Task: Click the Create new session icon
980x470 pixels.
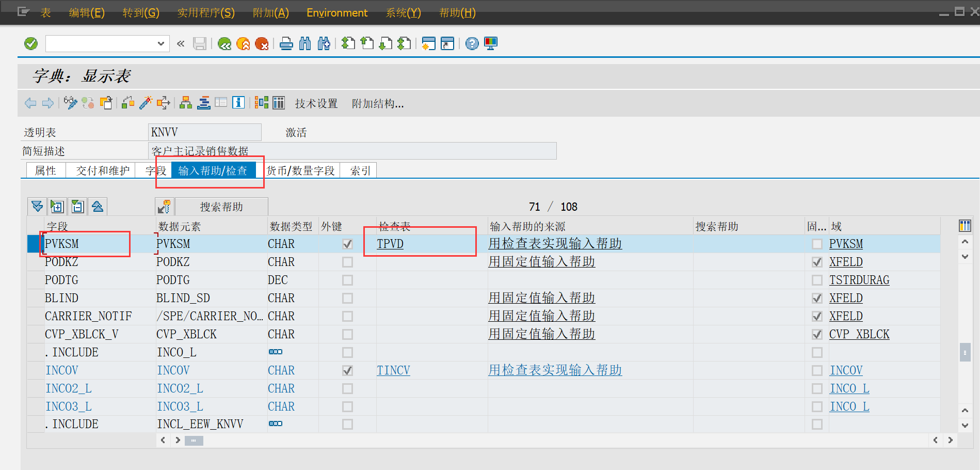Action: tap(429, 44)
